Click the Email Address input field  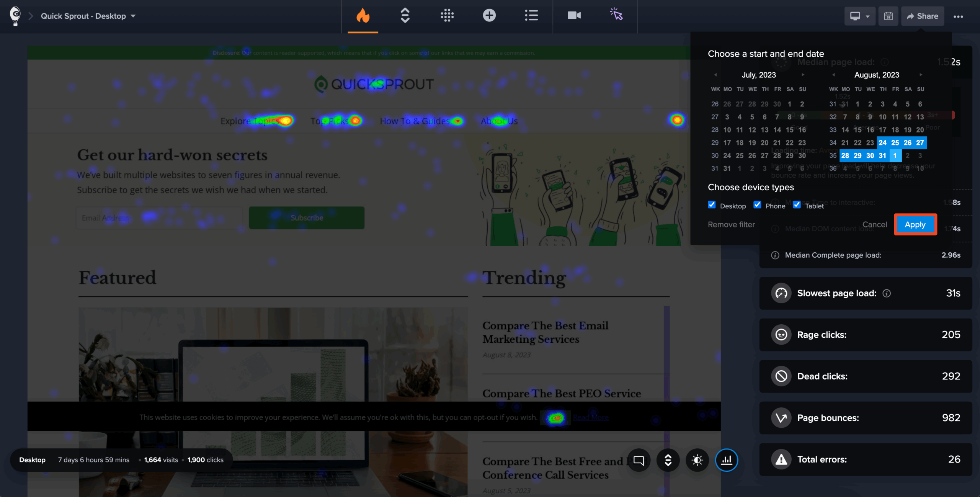pyautogui.click(x=159, y=218)
